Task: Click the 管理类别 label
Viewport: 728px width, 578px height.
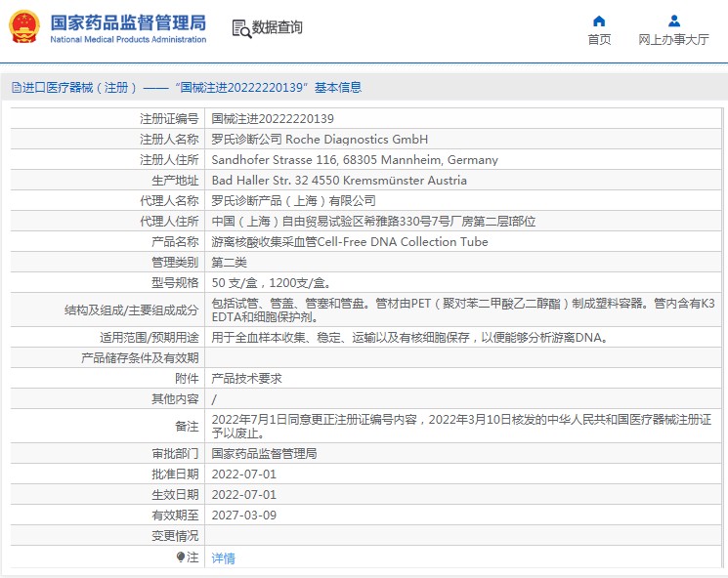Action: tap(175, 262)
